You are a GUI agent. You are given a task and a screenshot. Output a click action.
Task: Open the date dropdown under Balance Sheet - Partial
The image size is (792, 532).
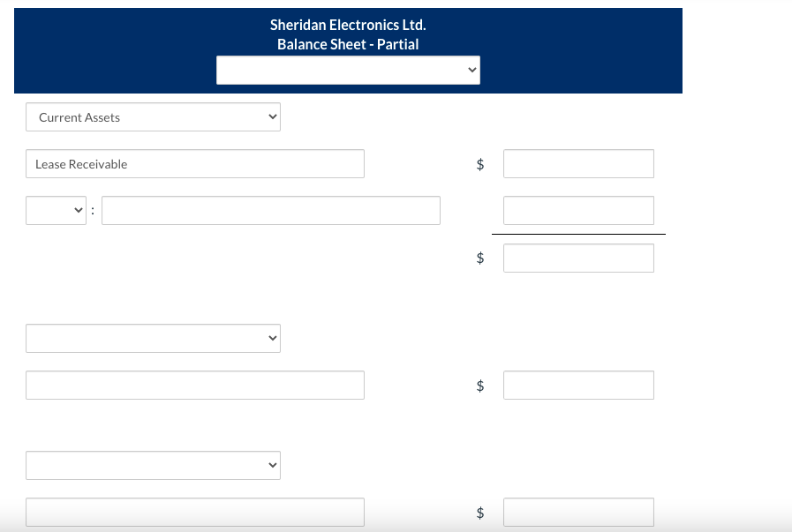[x=348, y=71]
